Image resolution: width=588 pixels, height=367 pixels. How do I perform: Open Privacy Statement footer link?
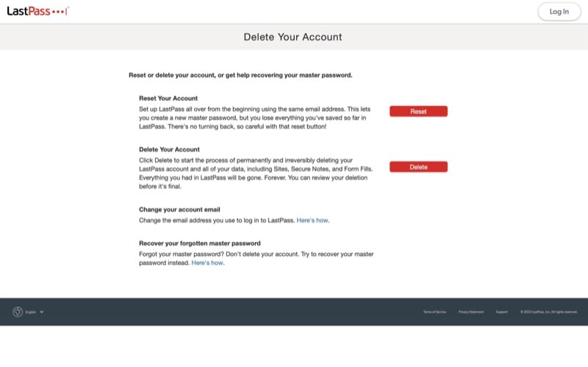click(x=471, y=312)
